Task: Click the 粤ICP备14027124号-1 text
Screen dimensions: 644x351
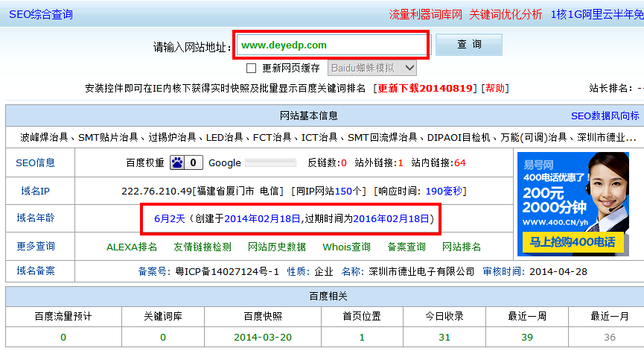Action: (228, 272)
